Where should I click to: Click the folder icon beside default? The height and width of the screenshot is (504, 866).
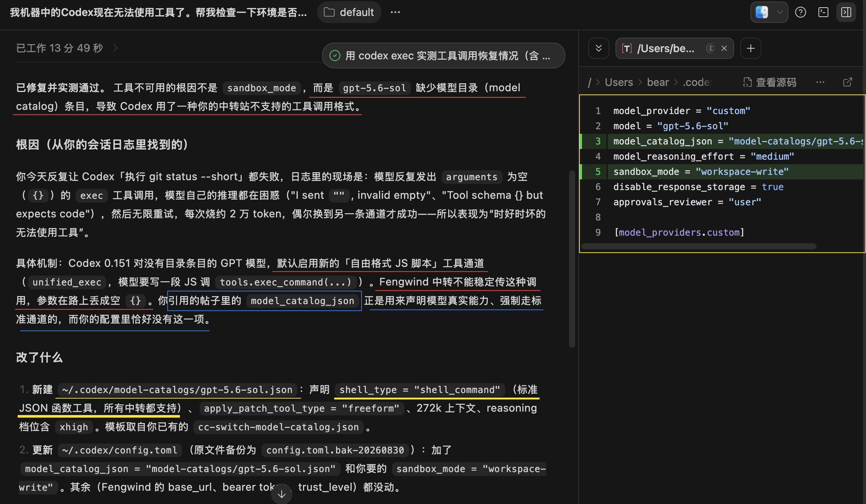[329, 12]
